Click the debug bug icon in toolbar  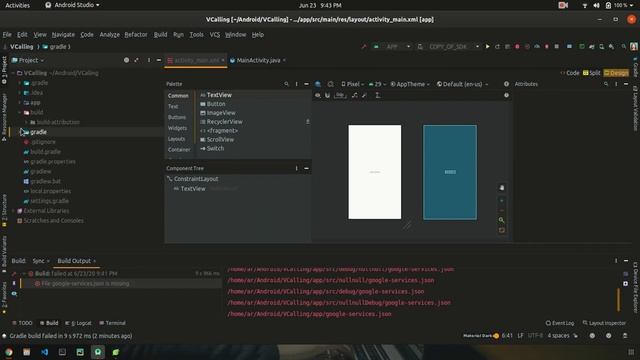(x=517, y=47)
